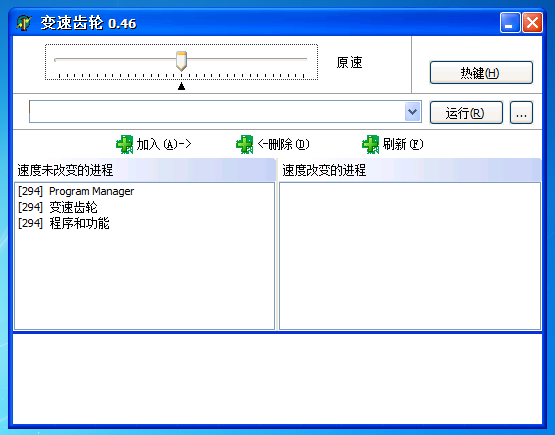Viewport: 555px width, 435px height.
Task: Click the 运行(R) run button
Action: pos(466,113)
